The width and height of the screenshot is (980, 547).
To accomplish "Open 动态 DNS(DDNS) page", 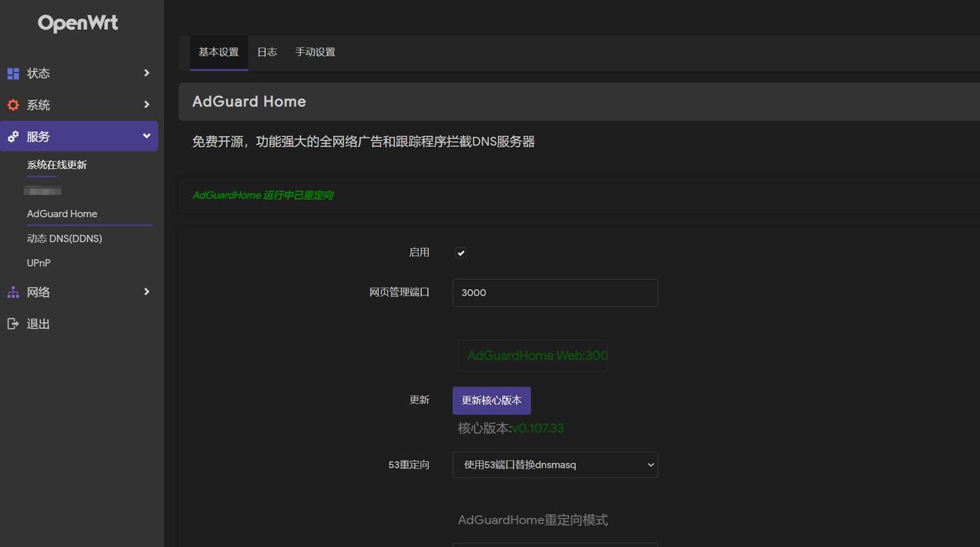I will 64,238.
